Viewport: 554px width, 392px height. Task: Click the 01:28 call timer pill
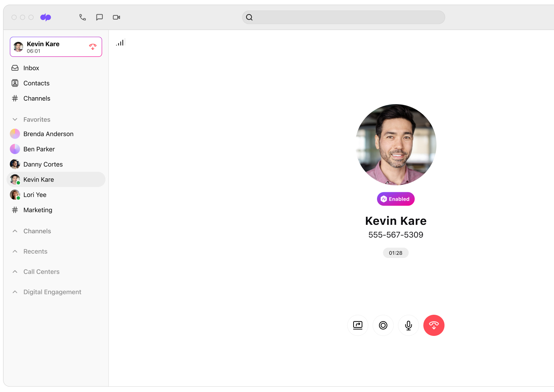click(395, 253)
